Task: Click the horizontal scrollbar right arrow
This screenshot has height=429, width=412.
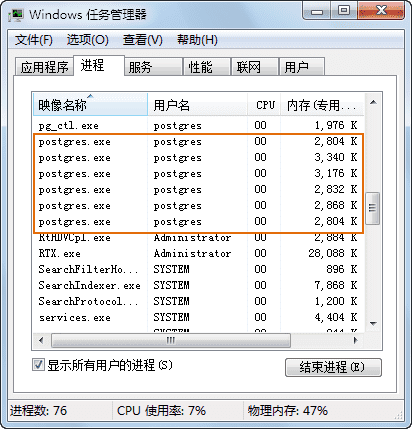Action: tap(356, 341)
